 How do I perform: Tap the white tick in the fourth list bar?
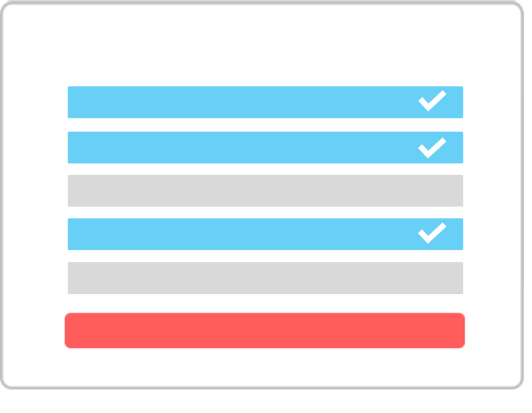coord(432,233)
